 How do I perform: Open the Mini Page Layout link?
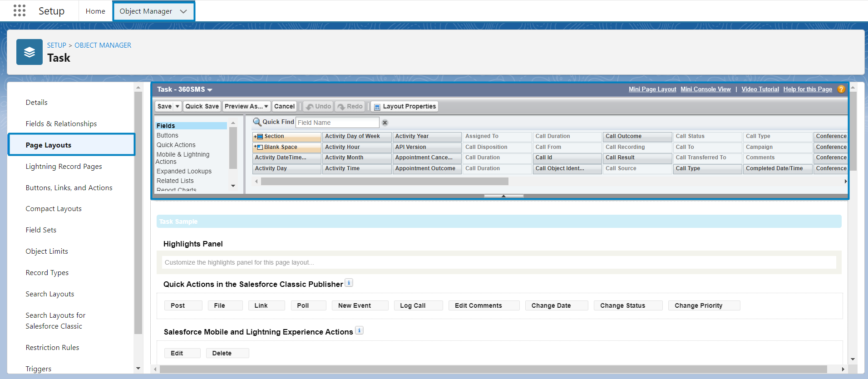point(652,89)
